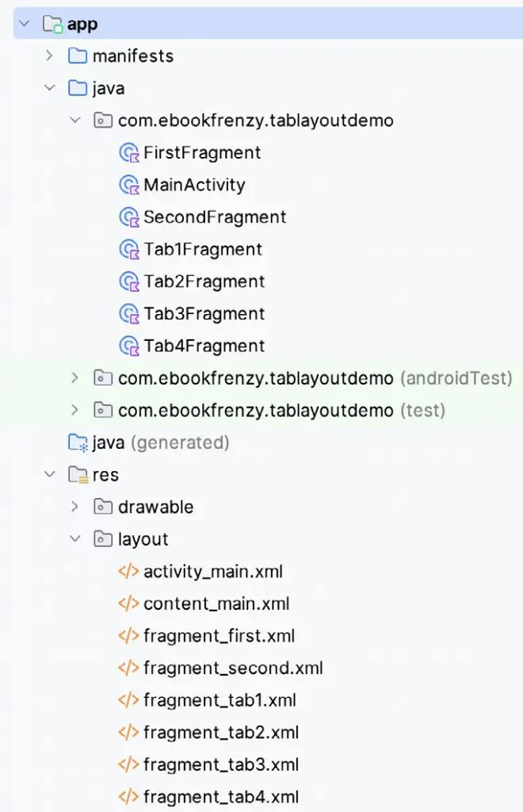
Task: Expand the androidTest package
Action: 75,377
